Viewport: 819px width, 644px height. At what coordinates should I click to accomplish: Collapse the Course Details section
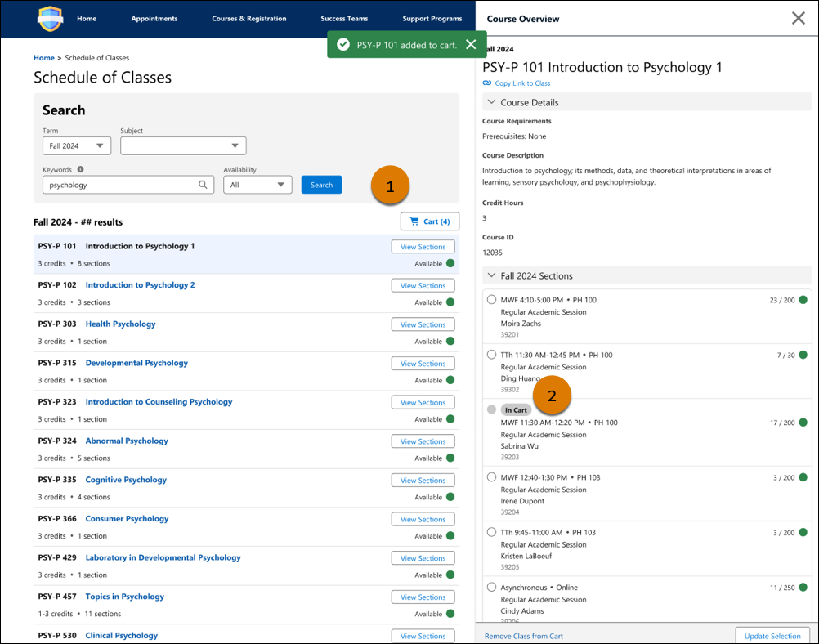(x=647, y=102)
